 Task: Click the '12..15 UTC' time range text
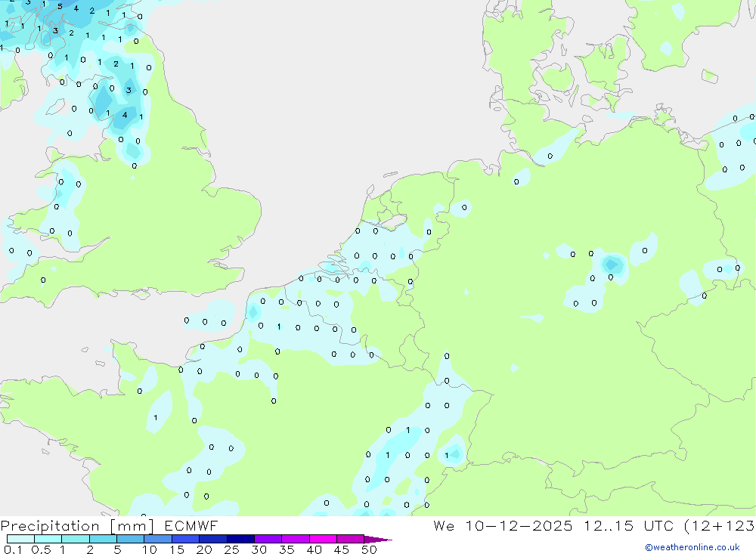[628, 525]
